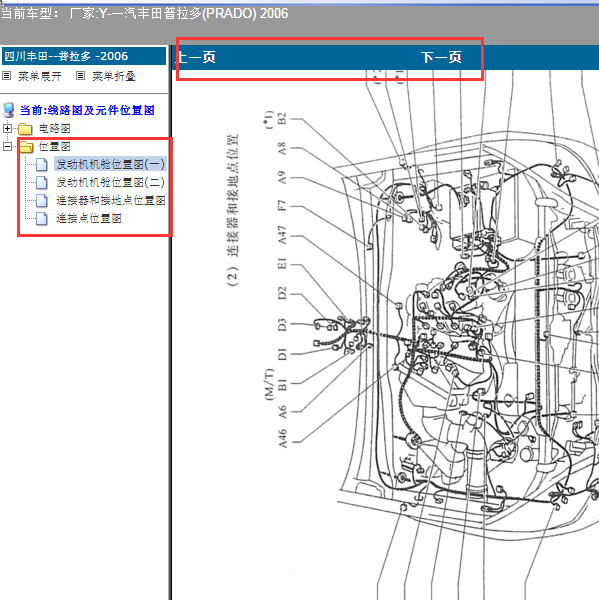Viewport: 599px width, 600px height.
Task: Go to next page with 下一页
Action: coord(441,57)
